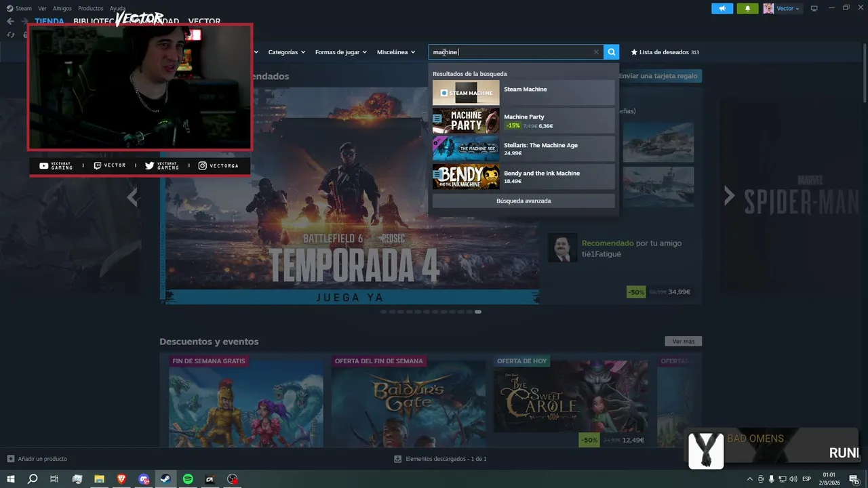
Task: Click the Battlefield price 34,99€
Action: point(679,292)
